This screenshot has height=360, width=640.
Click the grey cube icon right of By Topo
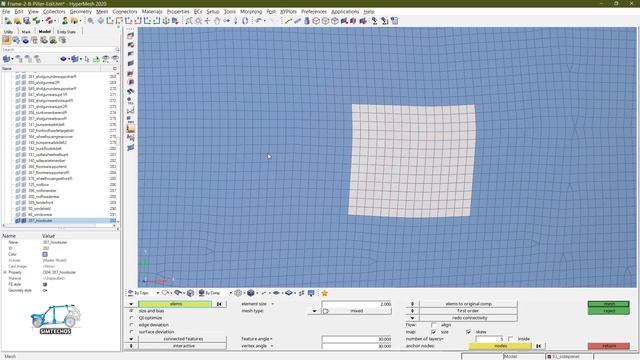190,293
